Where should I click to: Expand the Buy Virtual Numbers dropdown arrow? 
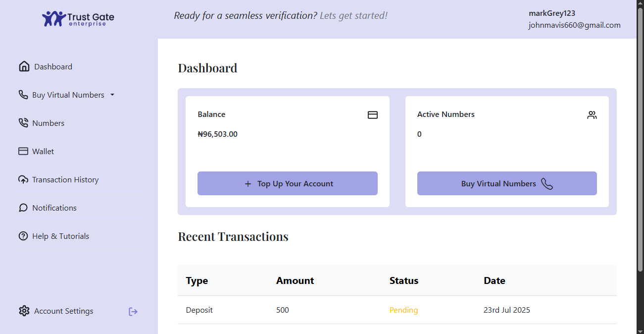coord(112,95)
